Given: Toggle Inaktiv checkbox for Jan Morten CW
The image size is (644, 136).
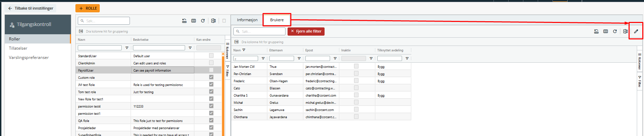Looking at the screenshot, I should [356, 66].
